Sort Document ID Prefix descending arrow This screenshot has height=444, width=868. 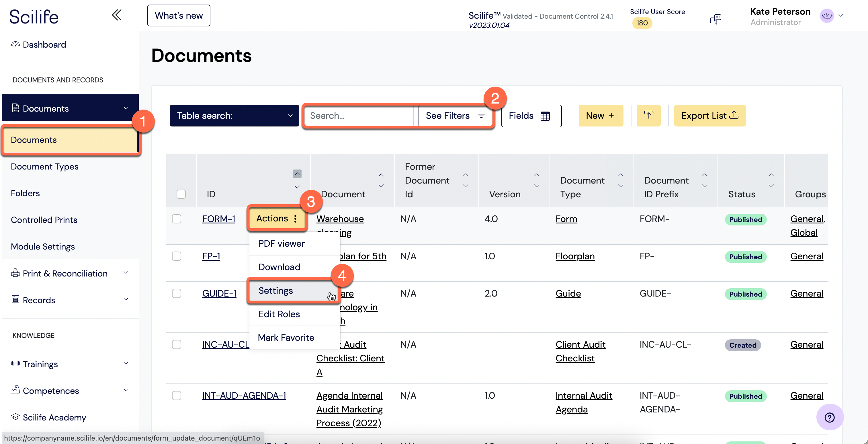tap(704, 186)
